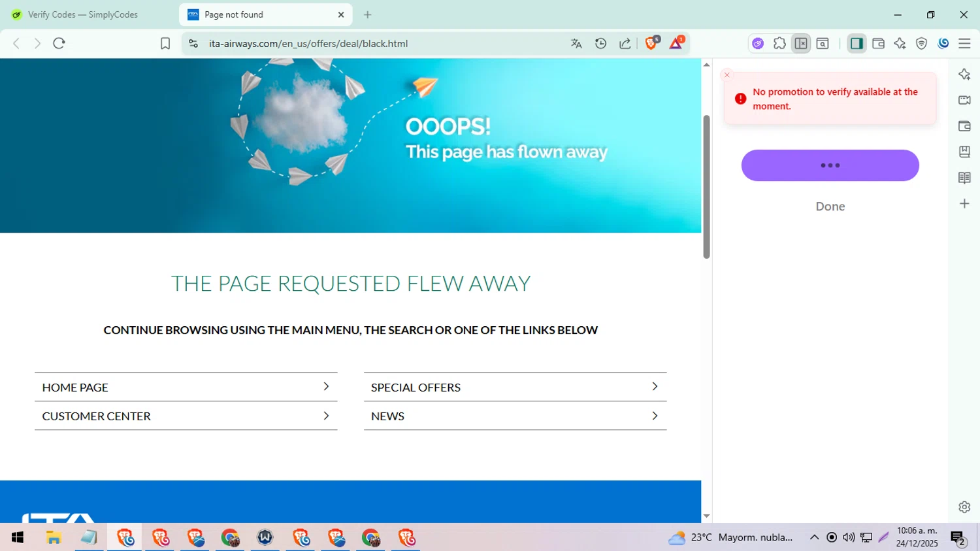This screenshot has height=551, width=980.
Task: Click the scrollbar down arrow
Action: coord(706,516)
